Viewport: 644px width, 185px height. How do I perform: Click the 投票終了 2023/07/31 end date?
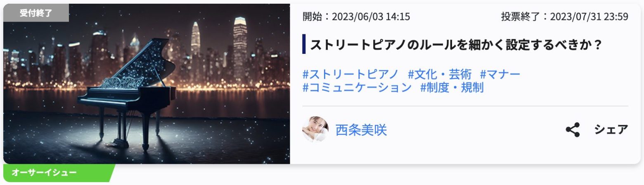(564, 17)
